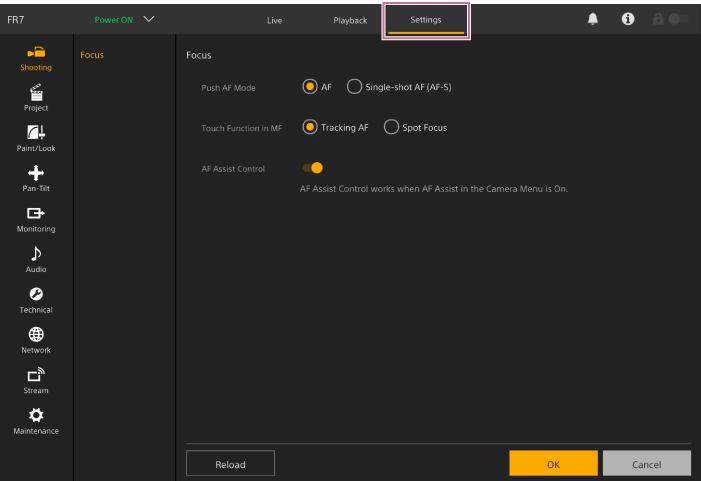This screenshot has width=701, height=481.
Task: Click the notification bell icon
Action: click(x=593, y=19)
